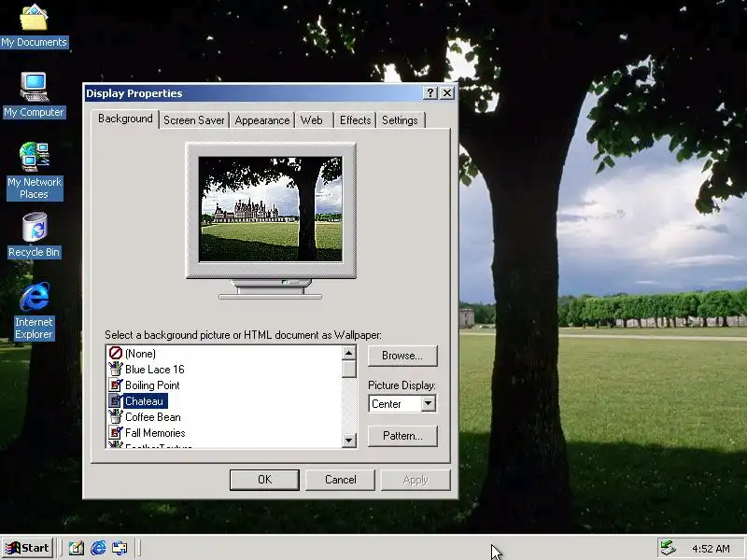747x560 pixels.
Task: Select Fall Memories wallpaper
Action: tap(155, 433)
